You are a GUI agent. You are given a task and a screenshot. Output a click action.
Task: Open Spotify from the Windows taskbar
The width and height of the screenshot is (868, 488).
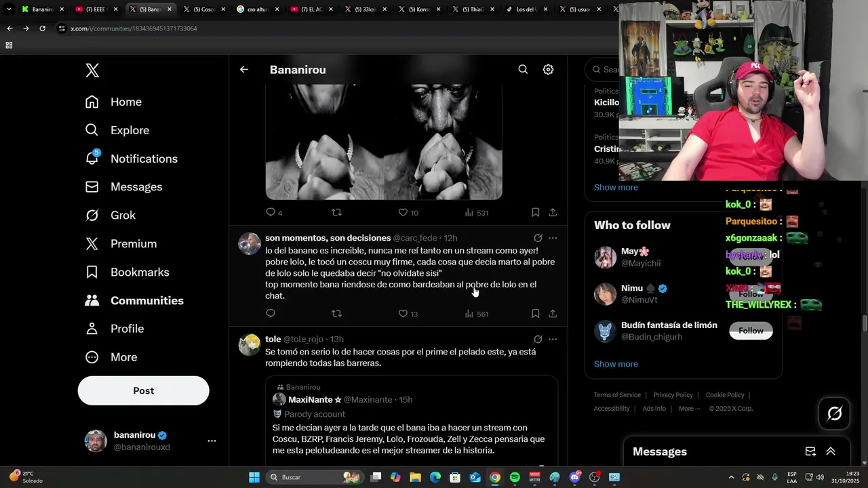[515, 477]
